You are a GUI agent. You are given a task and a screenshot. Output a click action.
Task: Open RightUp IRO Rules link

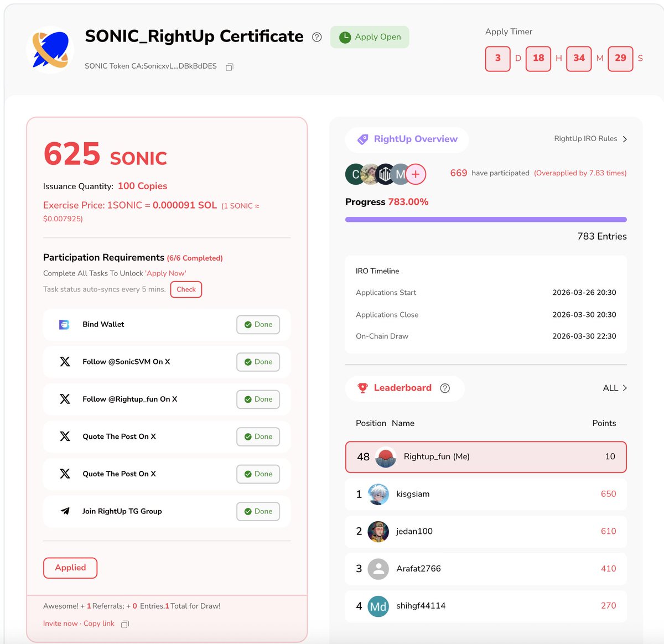[590, 139]
